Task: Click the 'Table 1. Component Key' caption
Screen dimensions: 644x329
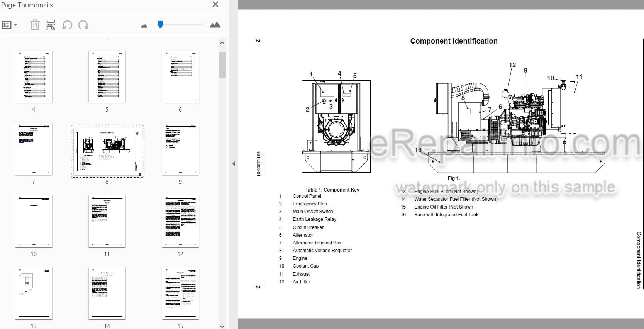Action: (x=332, y=190)
